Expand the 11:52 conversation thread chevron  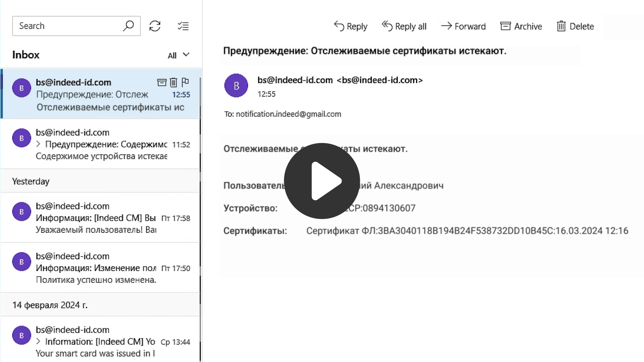click(x=38, y=144)
